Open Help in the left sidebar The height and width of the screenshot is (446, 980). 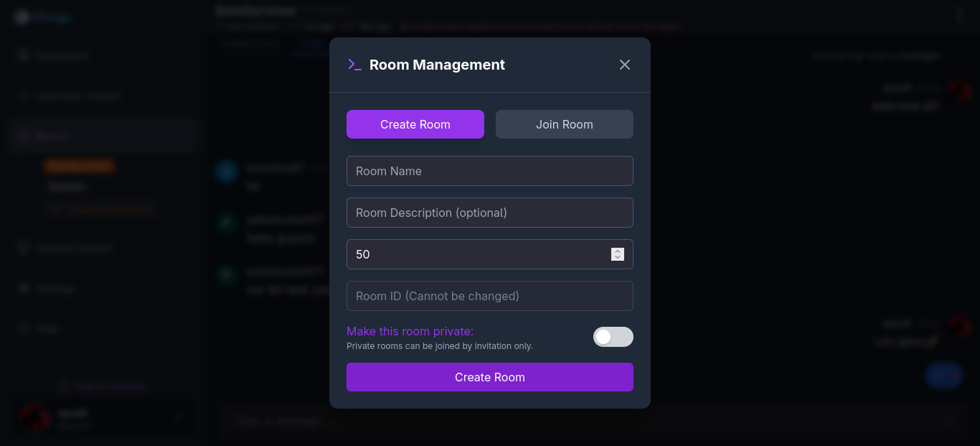[47, 329]
